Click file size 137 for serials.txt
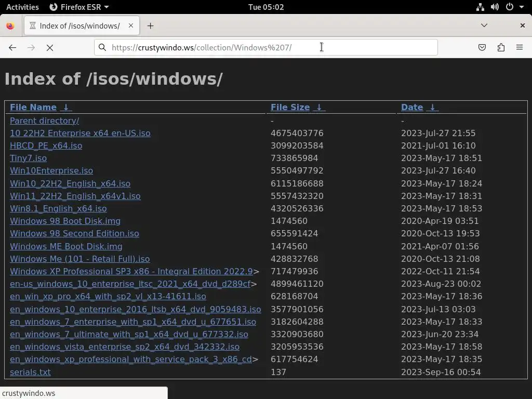This screenshot has height=399, width=532. click(278, 372)
